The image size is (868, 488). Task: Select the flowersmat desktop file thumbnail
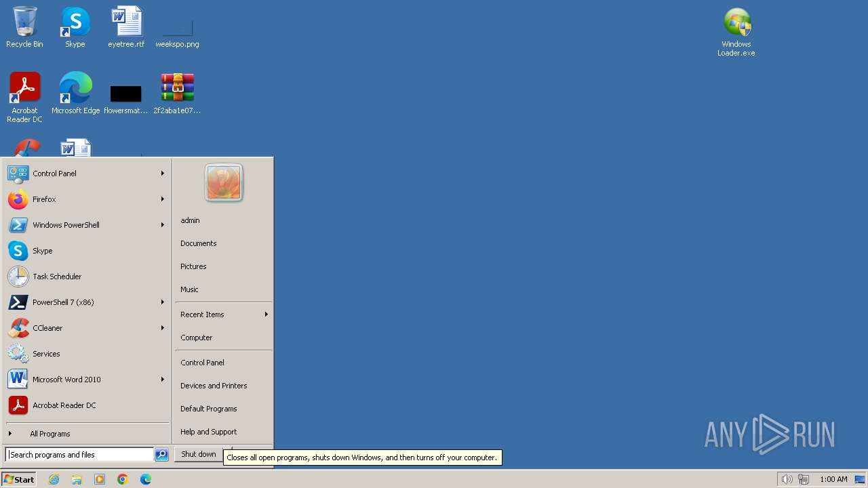126,94
